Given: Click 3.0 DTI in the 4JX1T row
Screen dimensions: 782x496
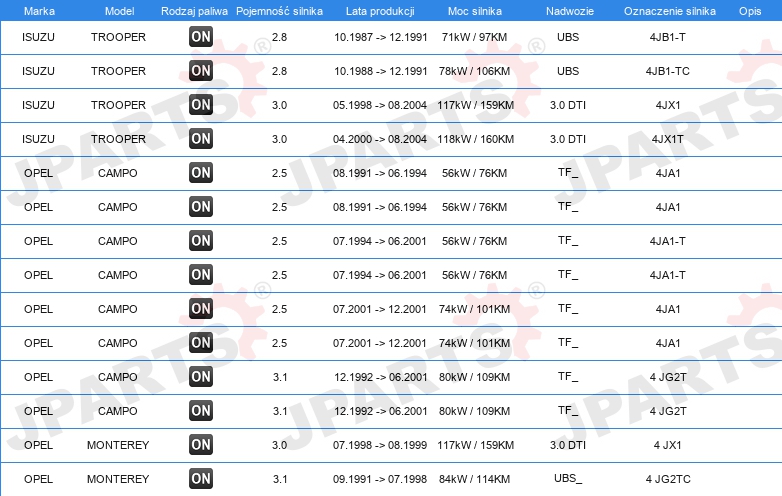Looking at the screenshot, I should pos(568,139).
